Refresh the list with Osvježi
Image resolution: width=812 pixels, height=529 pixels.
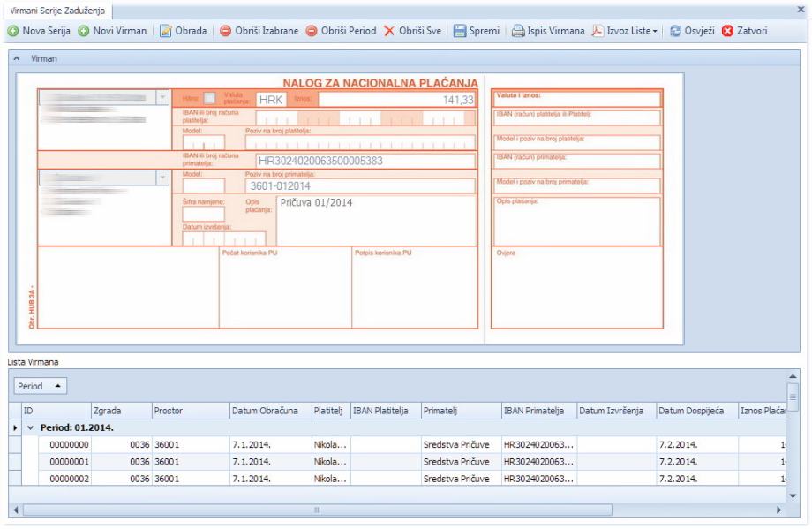pos(692,31)
